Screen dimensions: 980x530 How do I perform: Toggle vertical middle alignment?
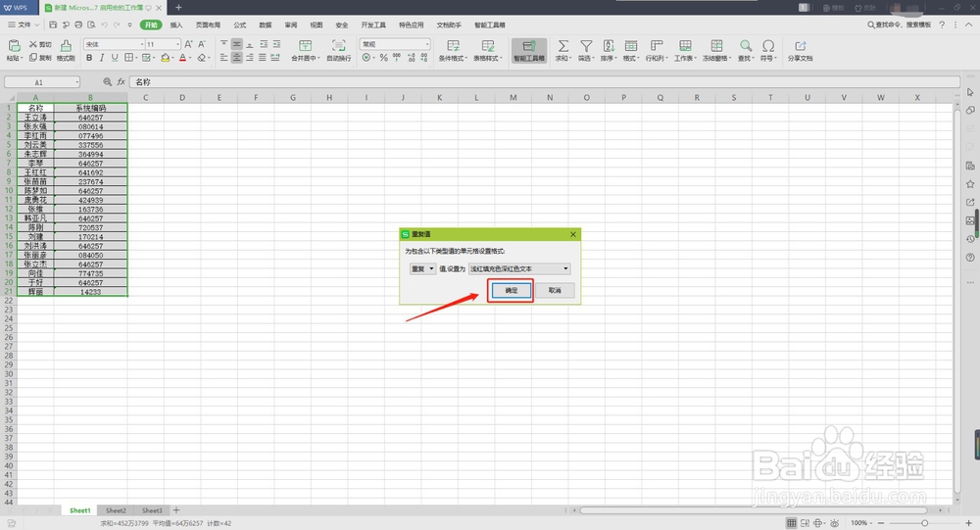pyautogui.click(x=236, y=44)
